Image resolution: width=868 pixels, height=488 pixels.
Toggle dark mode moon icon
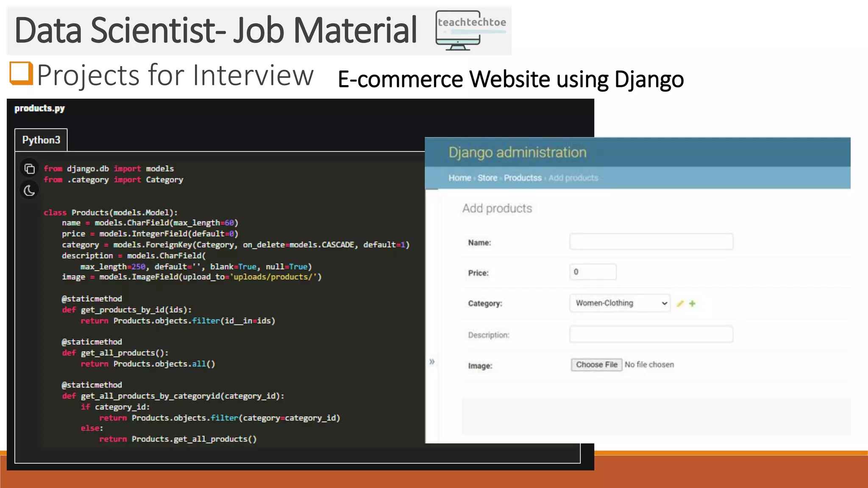pyautogui.click(x=29, y=191)
